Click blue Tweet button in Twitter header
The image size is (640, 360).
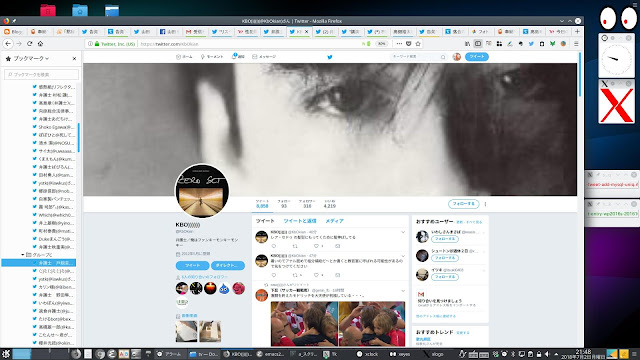[x=477, y=57]
